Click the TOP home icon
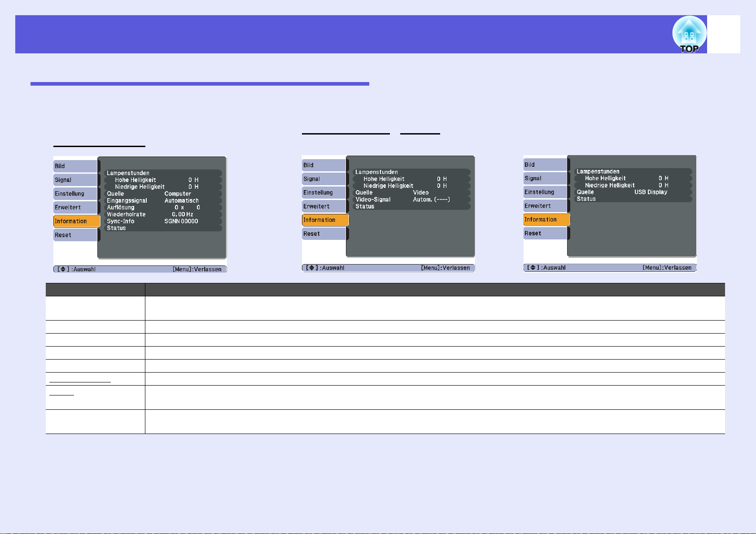This screenshot has height=534, width=756. click(689, 35)
